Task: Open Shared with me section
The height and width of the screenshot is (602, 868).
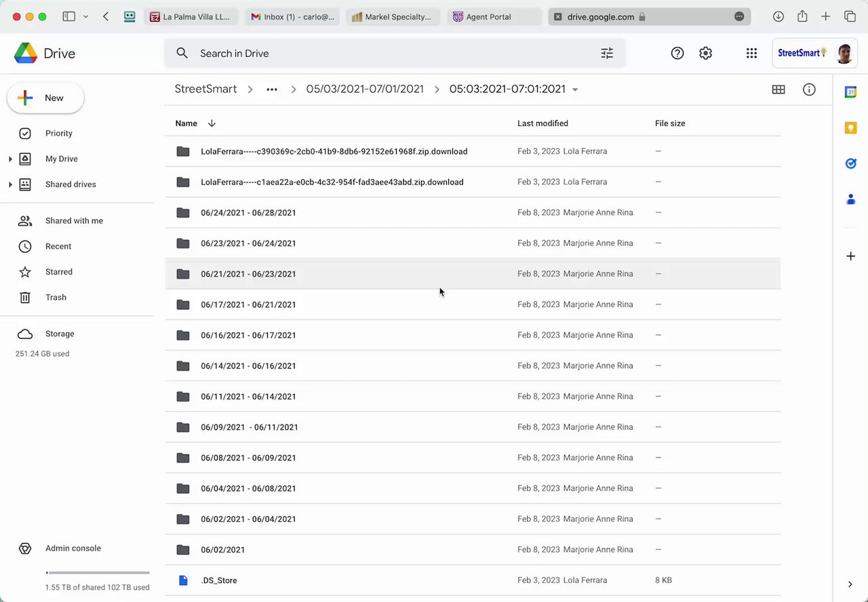Action: [x=74, y=221]
